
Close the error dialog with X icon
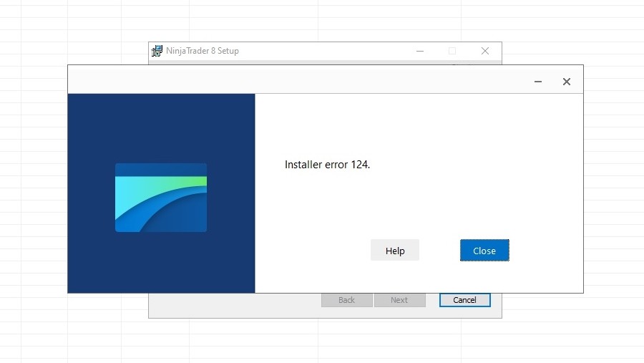coord(567,82)
